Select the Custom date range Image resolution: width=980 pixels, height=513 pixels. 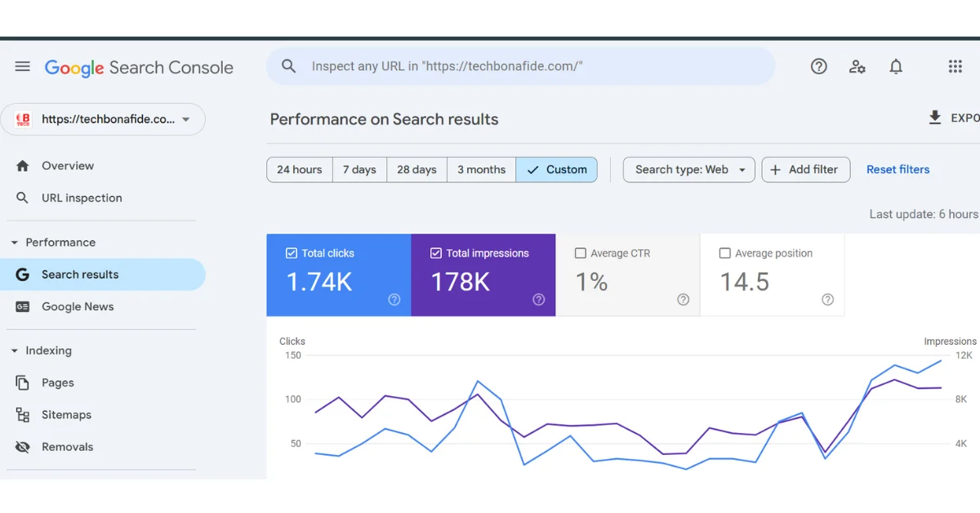(557, 170)
